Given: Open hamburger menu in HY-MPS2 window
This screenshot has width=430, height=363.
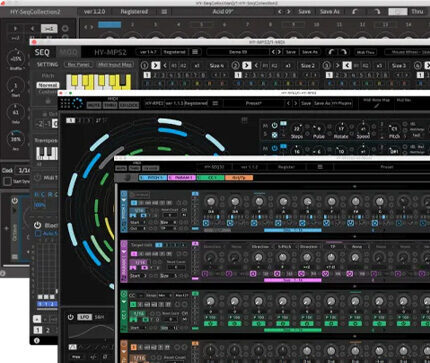Looking at the screenshot, I should click(x=195, y=52).
